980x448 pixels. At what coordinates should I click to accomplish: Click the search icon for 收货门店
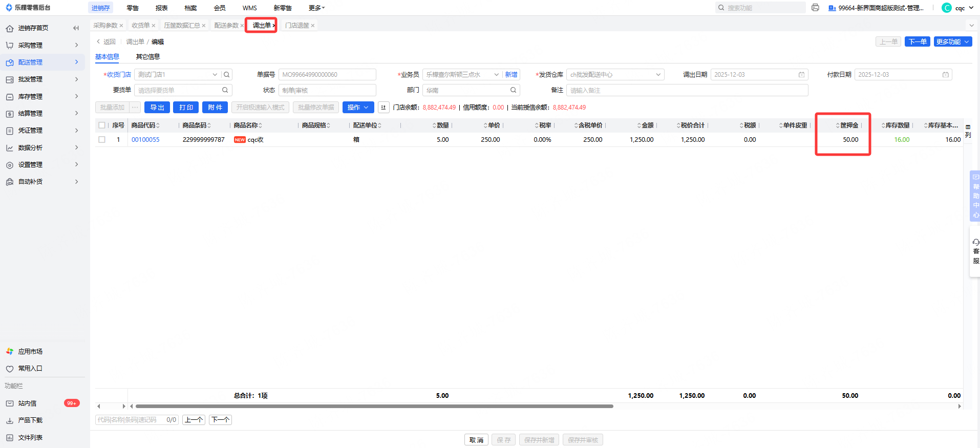tap(227, 75)
